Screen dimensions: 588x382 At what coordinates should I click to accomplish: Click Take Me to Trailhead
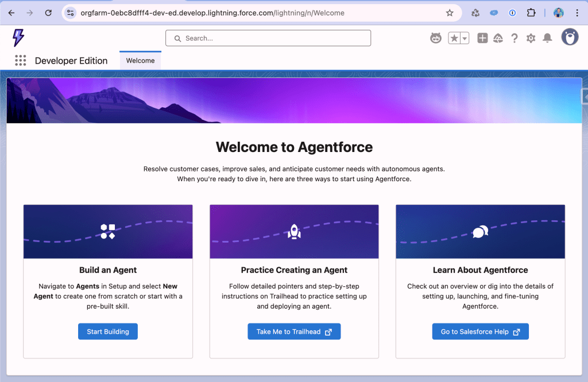pos(294,331)
